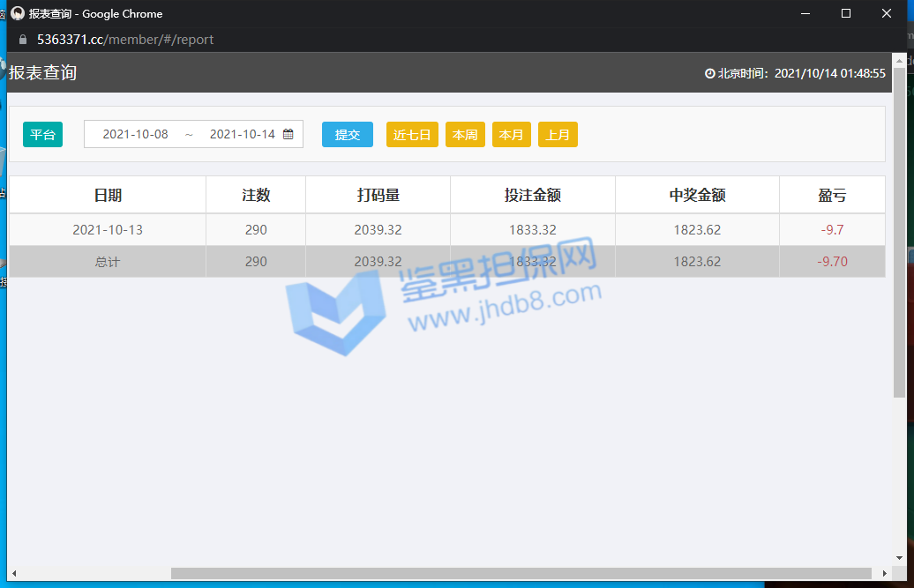Click the page favicon in the title bar
The image size is (914, 588).
pos(17,13)
